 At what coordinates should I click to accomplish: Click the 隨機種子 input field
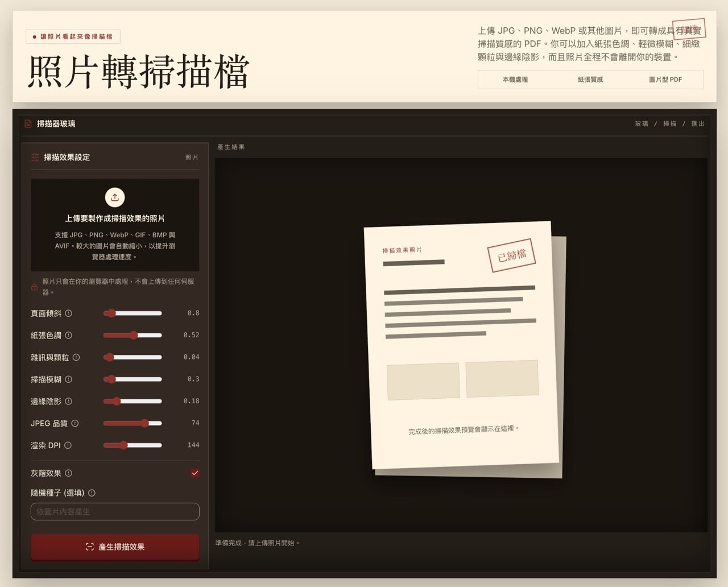[115, 511]
